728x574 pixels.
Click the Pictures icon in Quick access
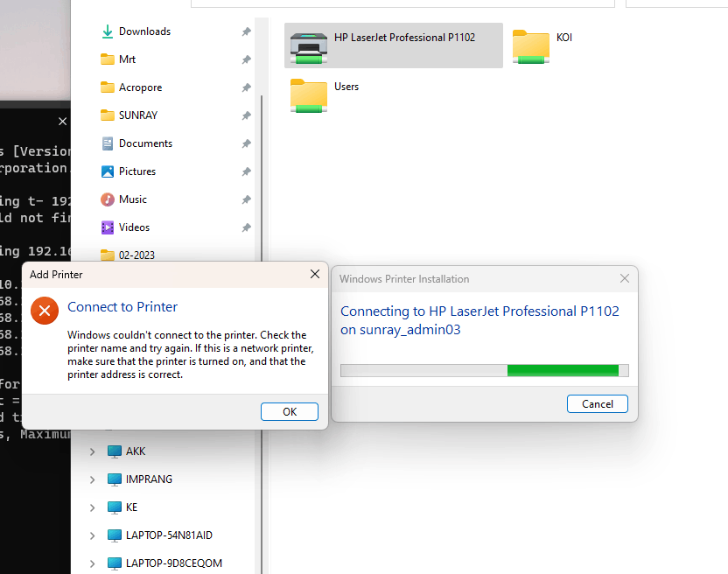[108, 171]
